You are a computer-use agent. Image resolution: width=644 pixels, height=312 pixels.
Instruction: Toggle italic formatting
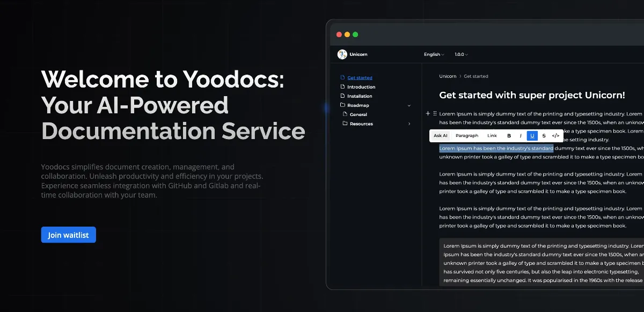point(521,136)
